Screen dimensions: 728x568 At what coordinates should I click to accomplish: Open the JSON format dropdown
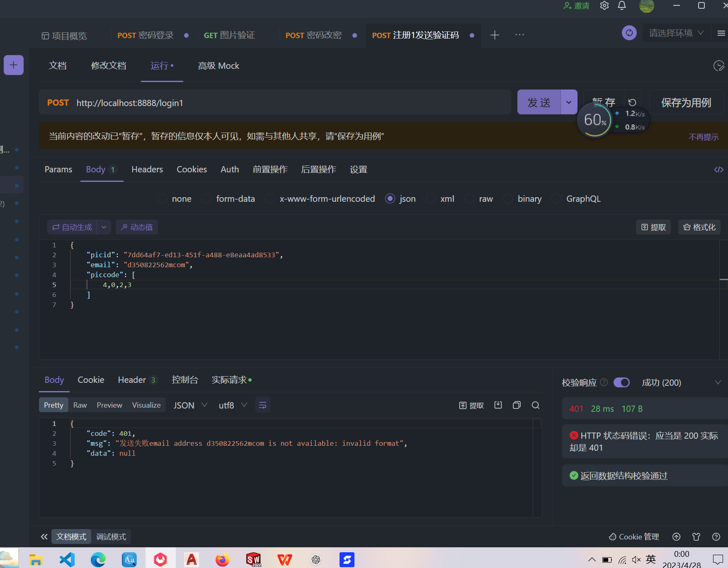coord(190,405)
